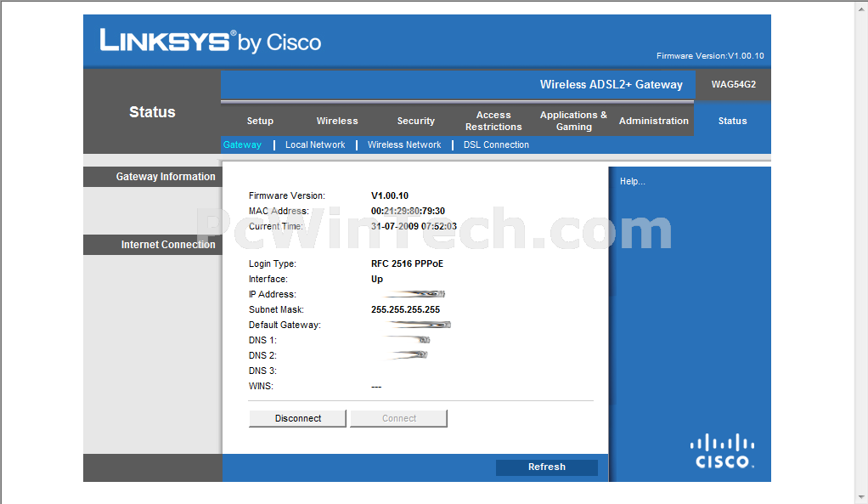Image resolution: width=868 pixels, height=504 pixels.
Task: Select the Administration tab
Action: [654, 121]
